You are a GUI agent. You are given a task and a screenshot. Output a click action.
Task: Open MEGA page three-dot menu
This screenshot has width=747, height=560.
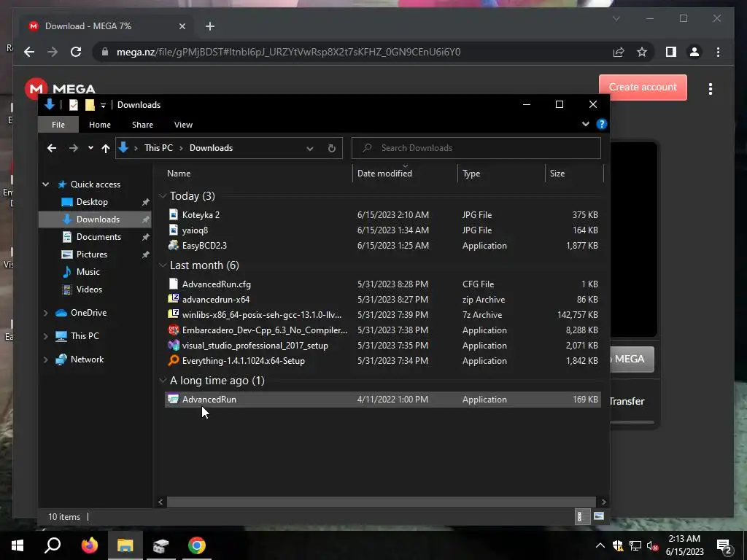(711, 89)
